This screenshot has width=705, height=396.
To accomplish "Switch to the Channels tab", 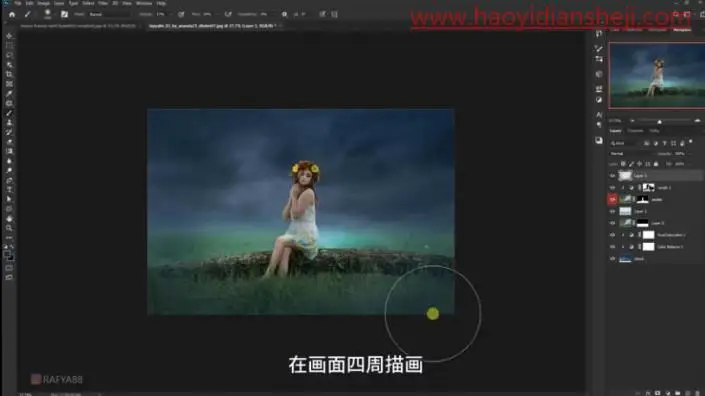I will coord(635,131).
